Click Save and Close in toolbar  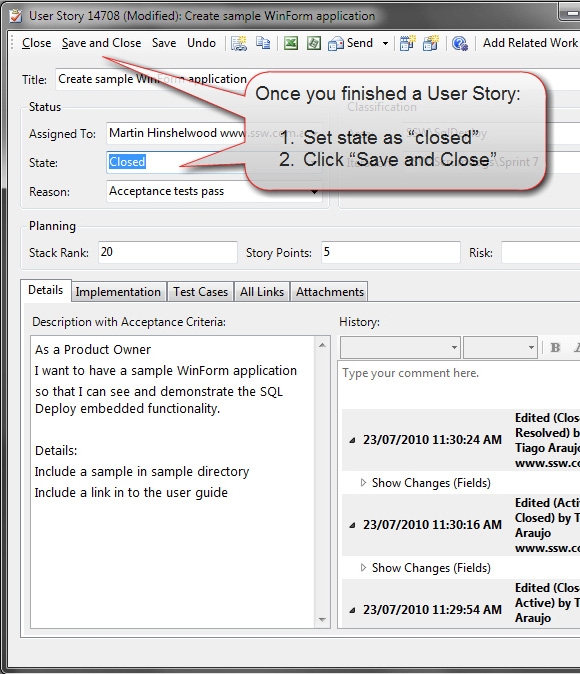tap(101, 43)
